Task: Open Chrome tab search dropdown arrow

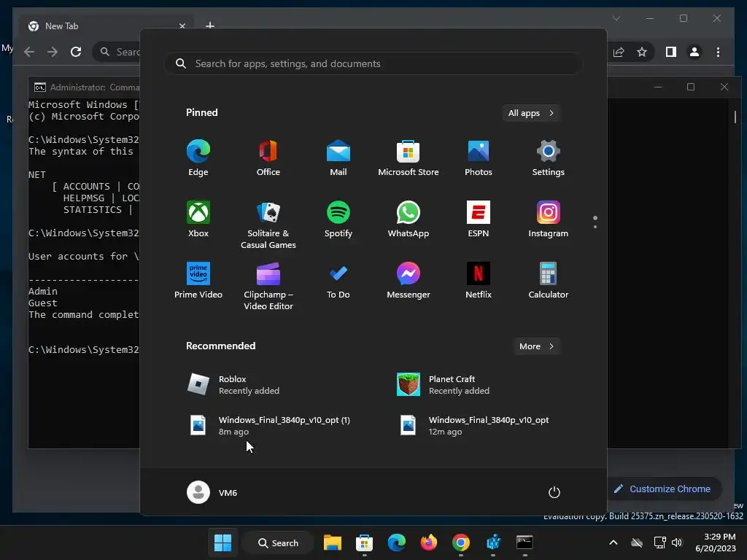Action: [616, 18]
